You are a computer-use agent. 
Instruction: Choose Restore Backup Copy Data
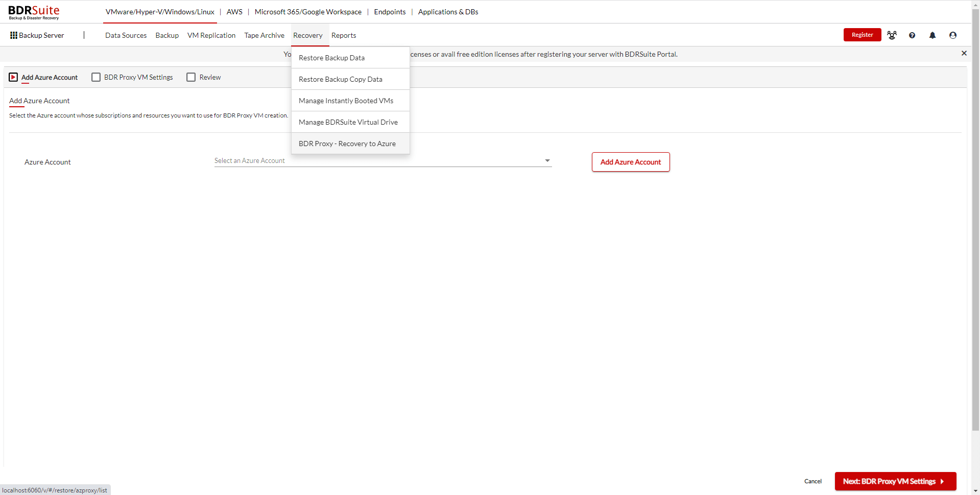350,79
